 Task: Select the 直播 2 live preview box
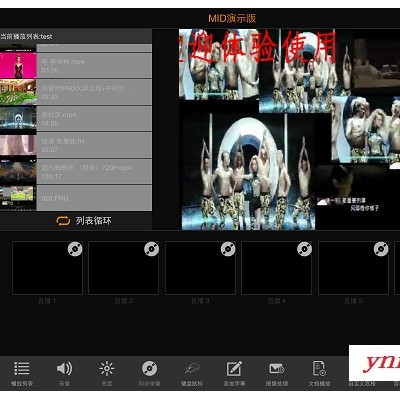point(124,268)
